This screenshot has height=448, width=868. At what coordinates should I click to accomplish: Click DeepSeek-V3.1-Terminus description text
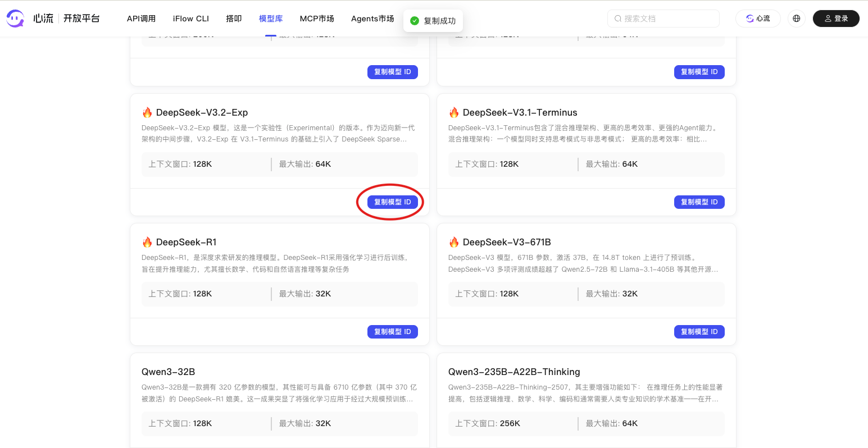pyautogui.click(x=583, y=134)
